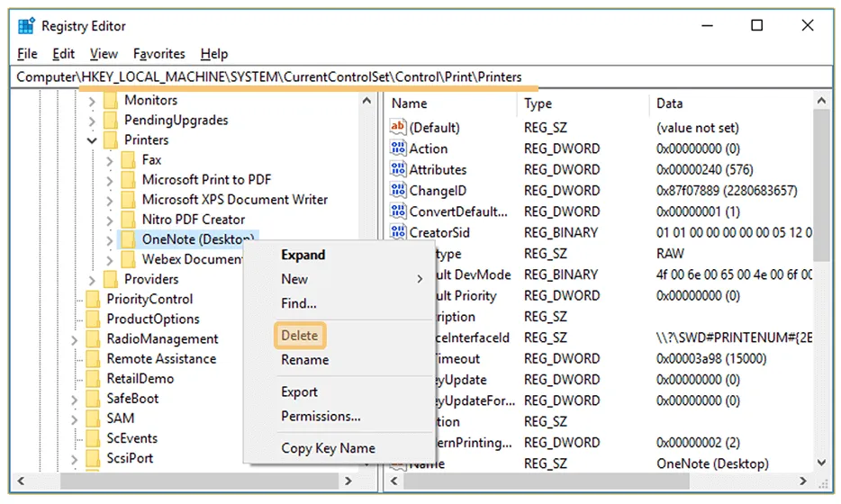Collapse the Printers key
The width and height of the screenshot is (841, 504).
click(92, 140)
